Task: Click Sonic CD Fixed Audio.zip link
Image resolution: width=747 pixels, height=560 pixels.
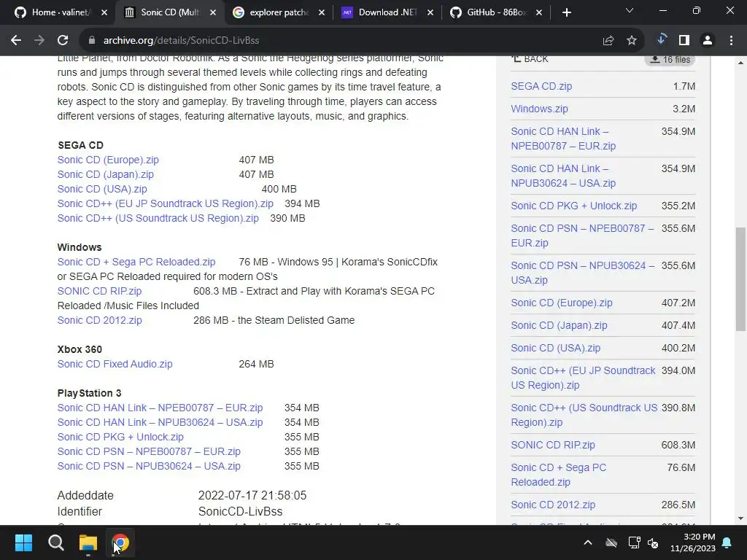Action: click(x=115, y=364)
